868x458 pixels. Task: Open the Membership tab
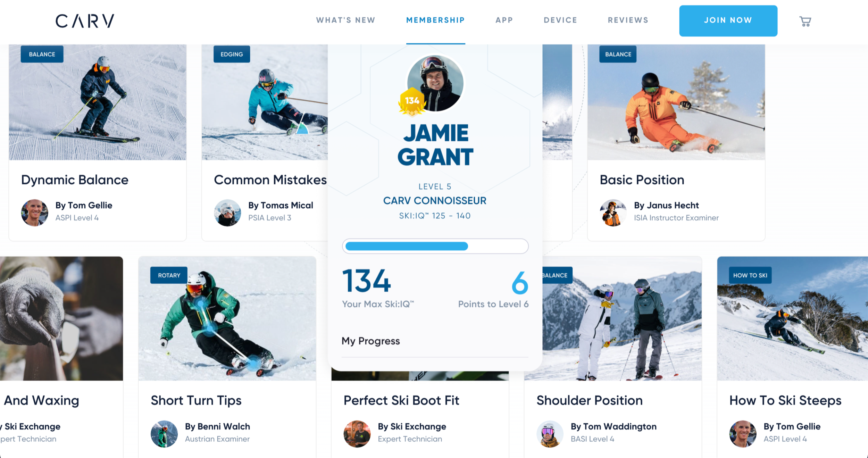pos(435,20)
